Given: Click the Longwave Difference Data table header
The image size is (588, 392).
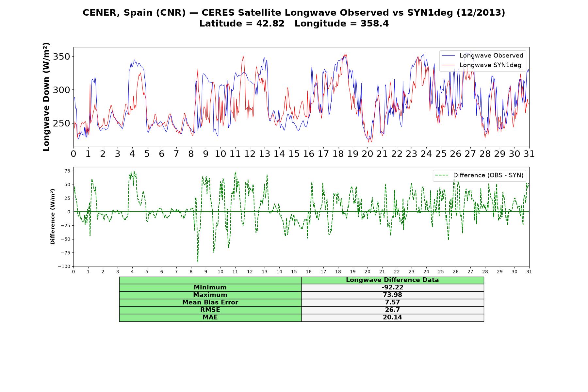Looking at the screenshot, I should point(393,280).
